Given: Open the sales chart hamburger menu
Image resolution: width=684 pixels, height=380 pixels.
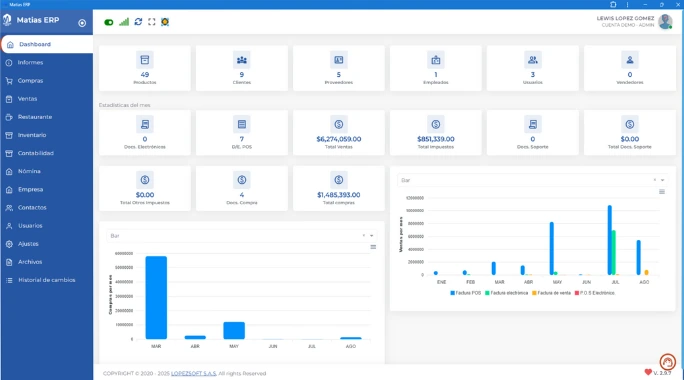Looking at the screenshot, I should click(x=662, y=192).
